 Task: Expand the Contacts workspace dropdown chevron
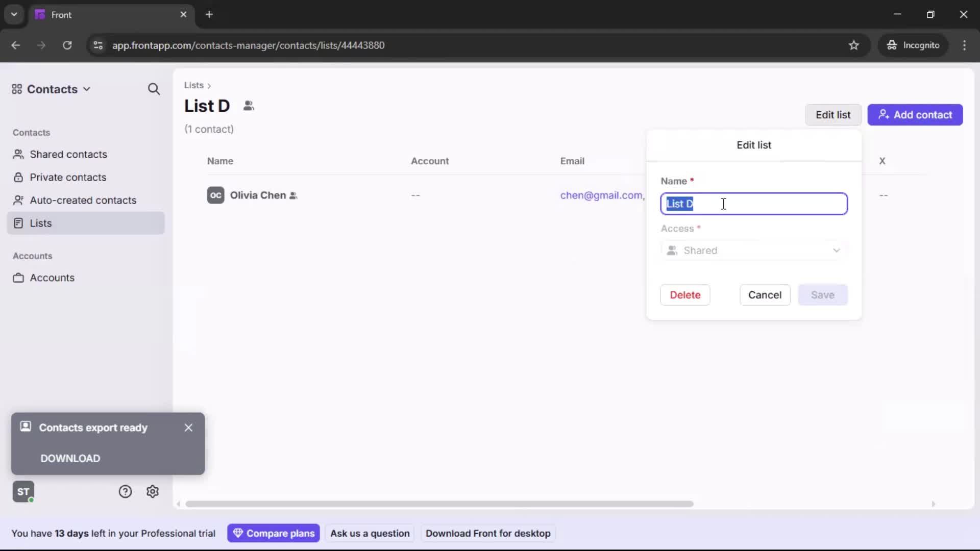pos(87,89)
